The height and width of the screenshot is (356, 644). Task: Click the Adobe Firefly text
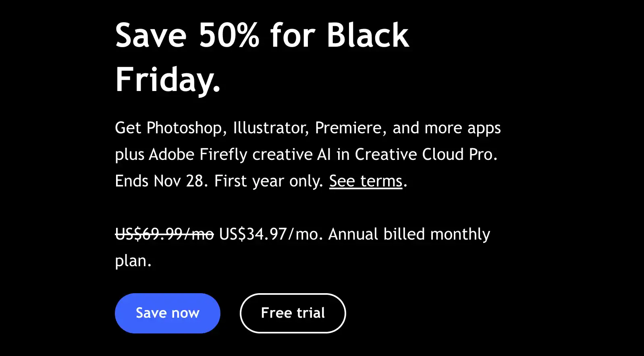pos(198,154)
